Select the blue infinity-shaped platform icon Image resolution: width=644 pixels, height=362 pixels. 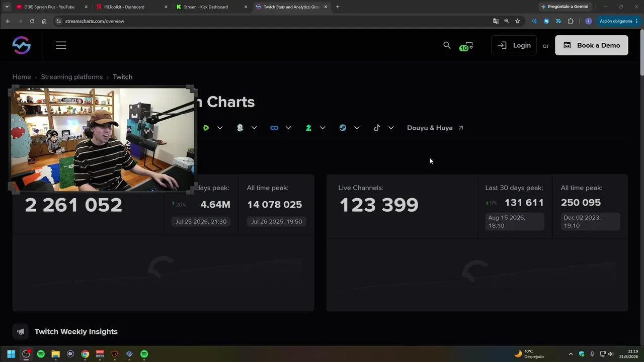274,128
